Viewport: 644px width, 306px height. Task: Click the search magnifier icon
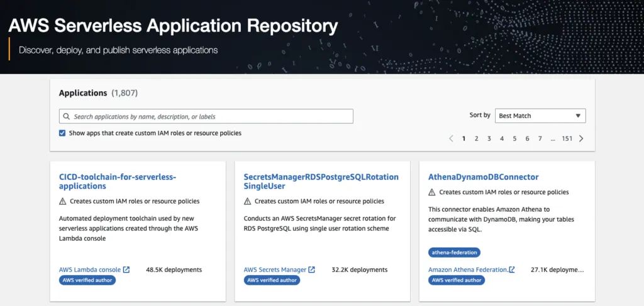66,116
